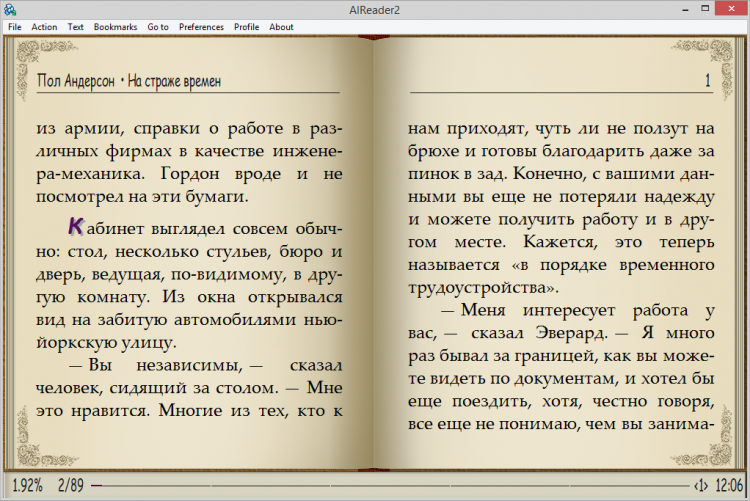Click the name 'Эверард' on right page
The width and height of the screenshot is (750, 501).
(x=569, y=333)
